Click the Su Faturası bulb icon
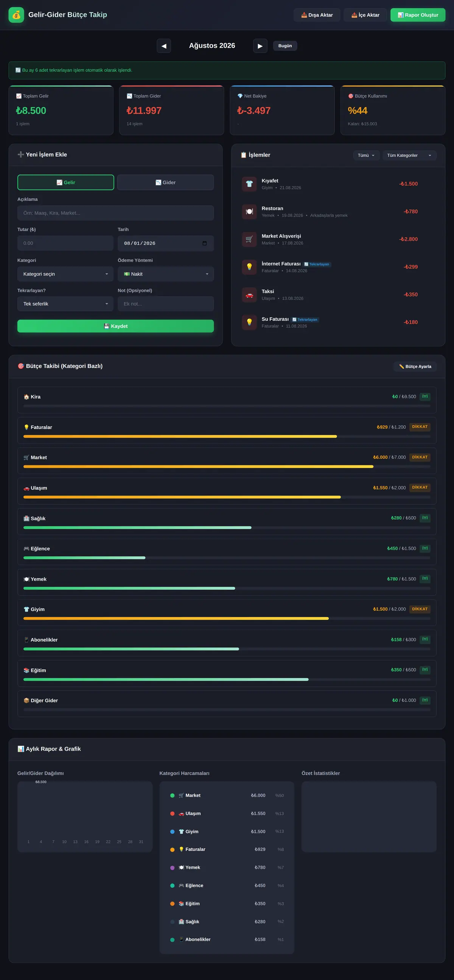Screen dimensions: 454x980 tap(249, 322)
